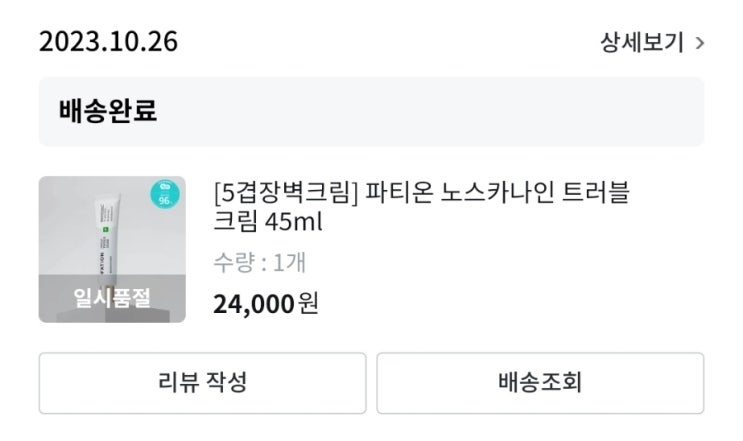Open the 상세보기 order details link
Viewport: 743px width, 441px height.
(652, 43)
